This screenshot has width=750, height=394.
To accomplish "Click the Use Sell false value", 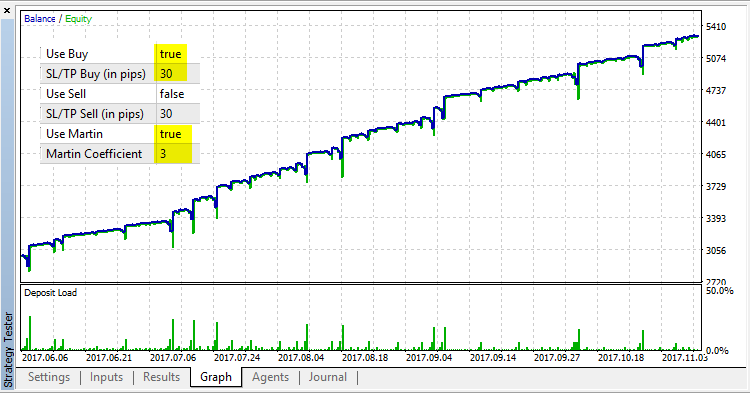I will coord(172,94).
